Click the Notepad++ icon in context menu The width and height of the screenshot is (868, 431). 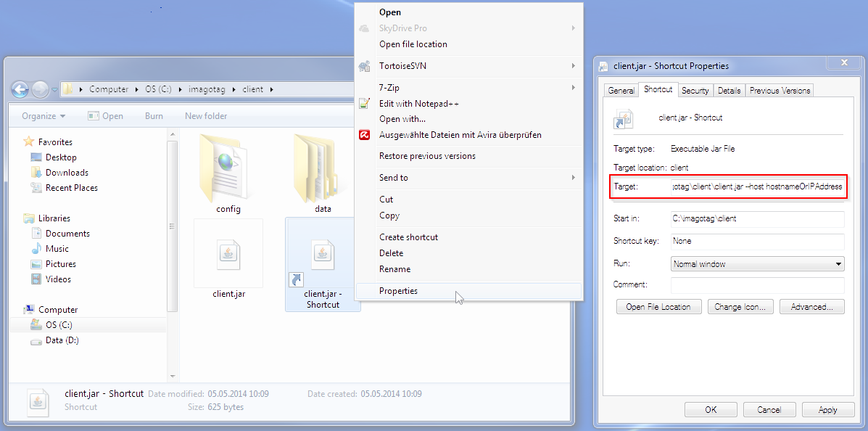(x=364, y=103)
